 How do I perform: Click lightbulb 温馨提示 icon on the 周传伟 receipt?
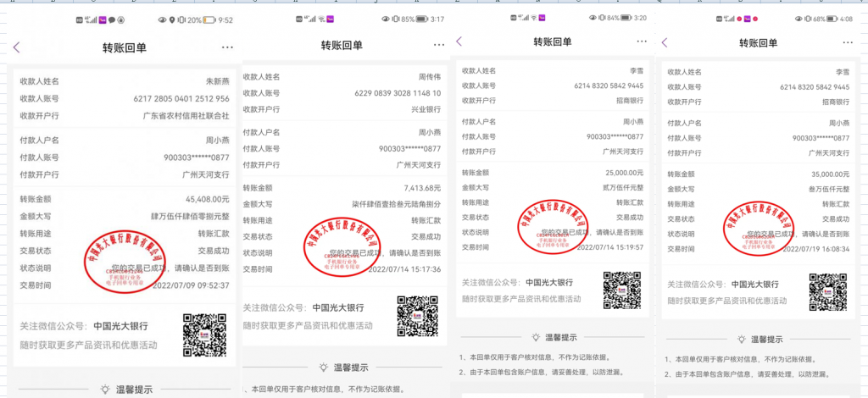click(x=323, y=368)
